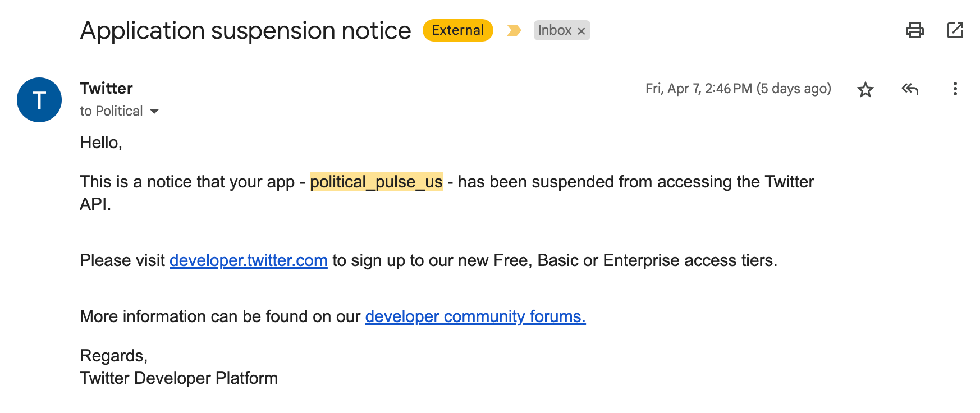Toggle the yellow importance marker

(514, 30)
